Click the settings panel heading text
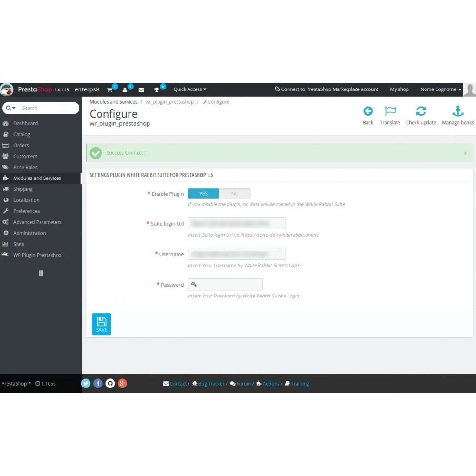This screenshot has height=476, width=476. coord(151,175)
